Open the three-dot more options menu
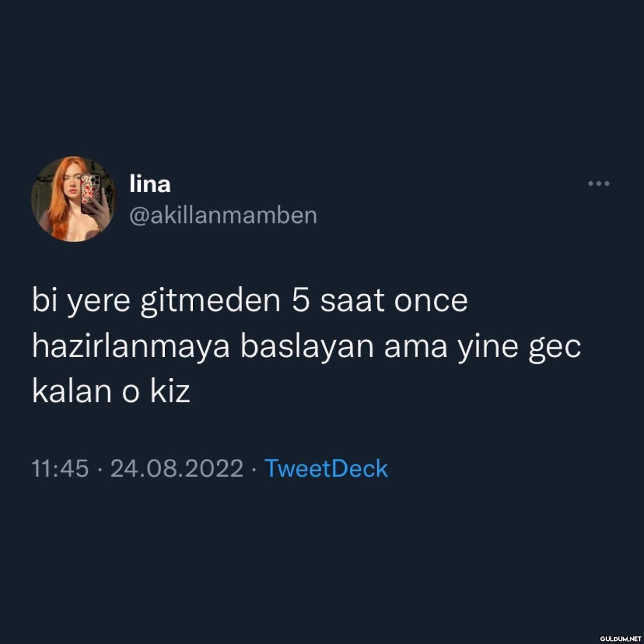The width and height of the screenshot is (644, 644). tap(599, 184)
